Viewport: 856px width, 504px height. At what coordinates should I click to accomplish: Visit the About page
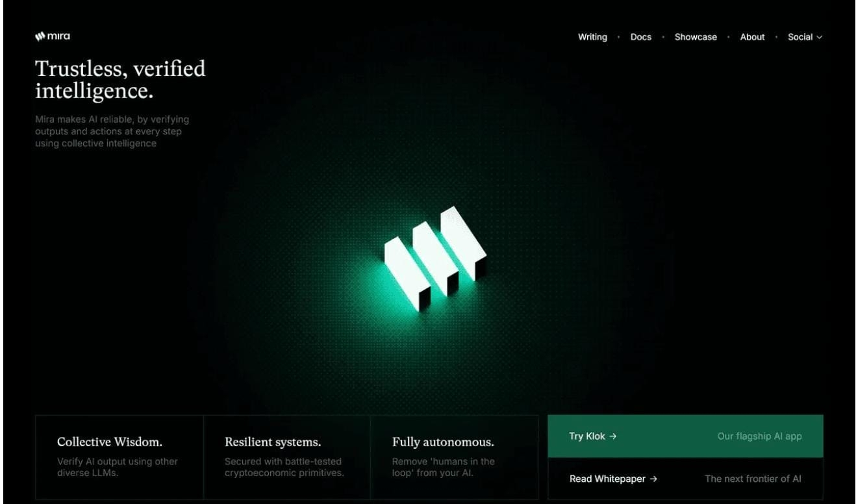[752, 37]
